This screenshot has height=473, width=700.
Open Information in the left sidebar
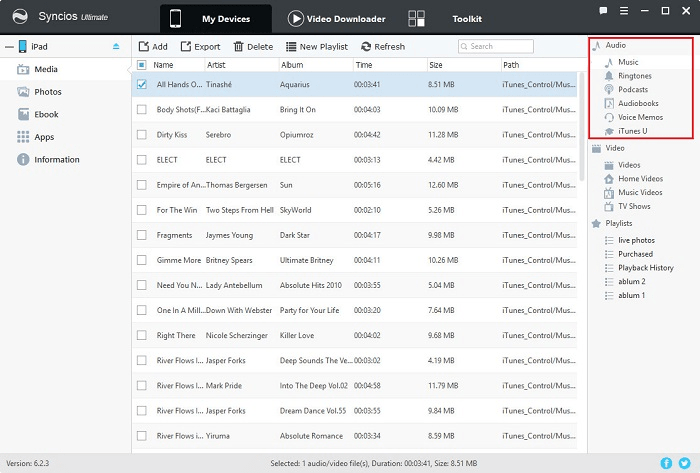pos(56,159)
